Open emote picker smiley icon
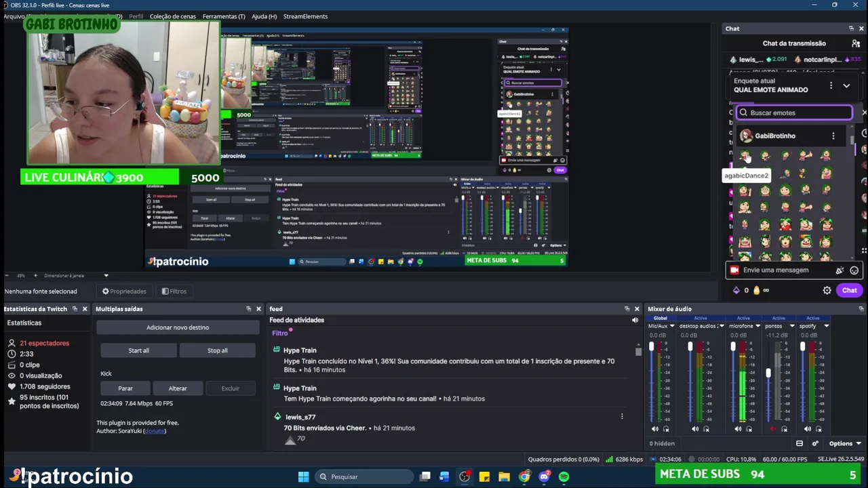868x488 pixels. click(x=854, y=270)
